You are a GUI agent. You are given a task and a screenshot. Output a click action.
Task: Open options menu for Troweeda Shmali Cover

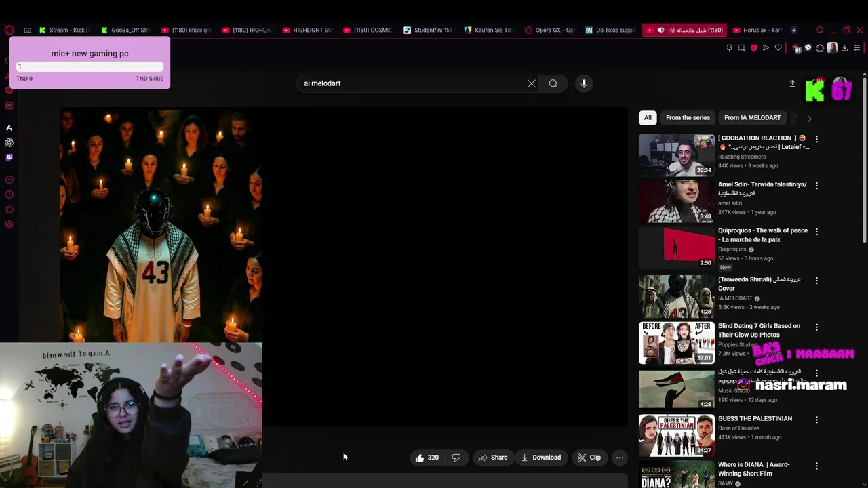click(x=816, y=280)
